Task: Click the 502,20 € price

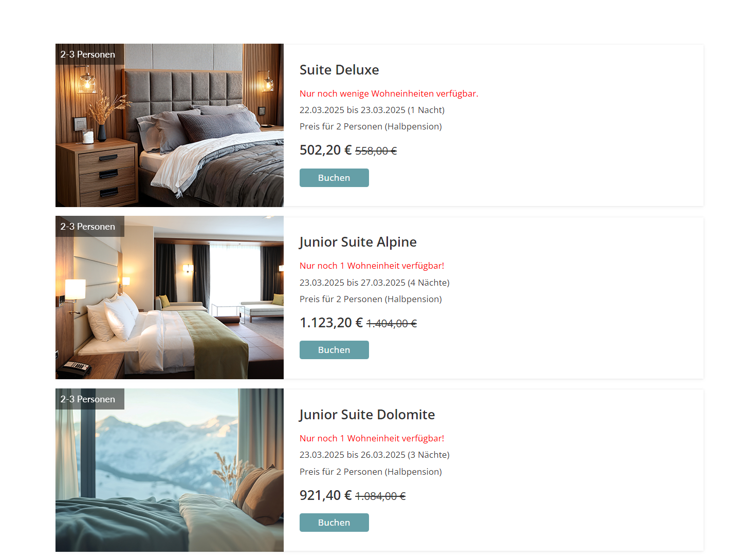Action: click(x=326, y=150)
